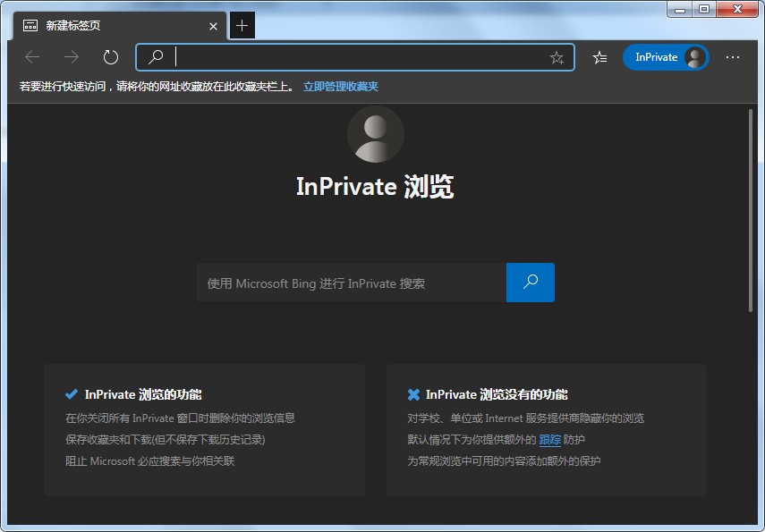This screenshot has height=532, width=765.
Task: Click inside the Bing InPrivate search box
Action: 349,282
